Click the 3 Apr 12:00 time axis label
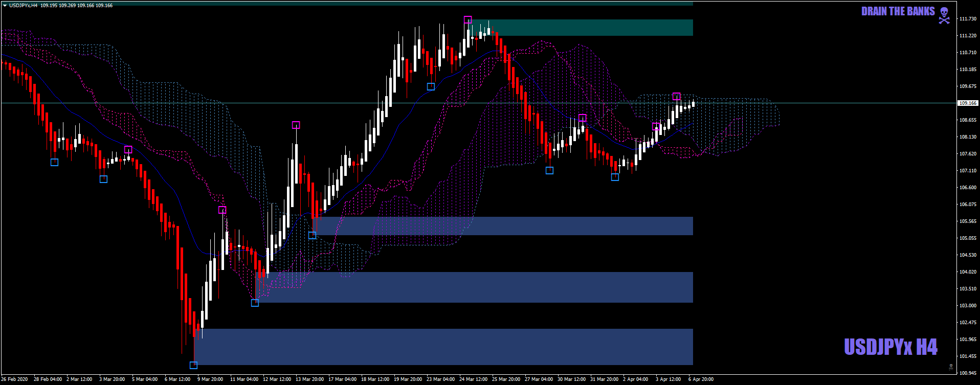The height and width of the screenshot is (385, 980). [x=669, y=379]
